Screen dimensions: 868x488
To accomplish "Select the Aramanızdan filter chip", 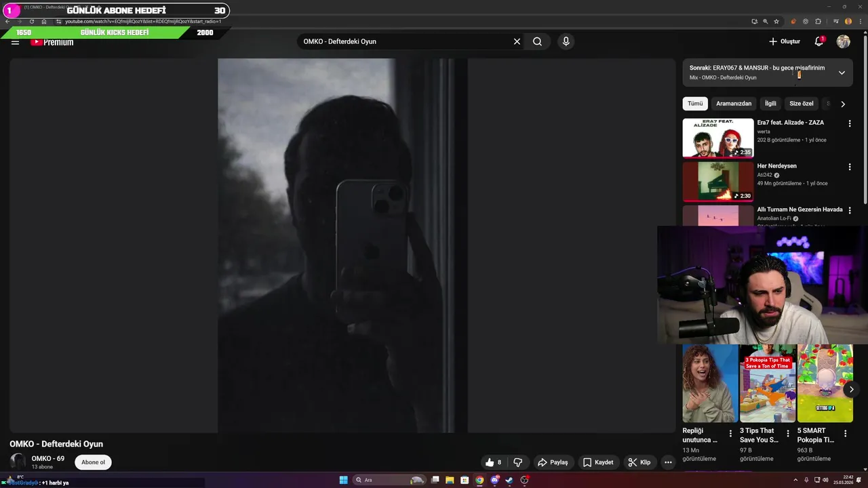I will [734, 104].
